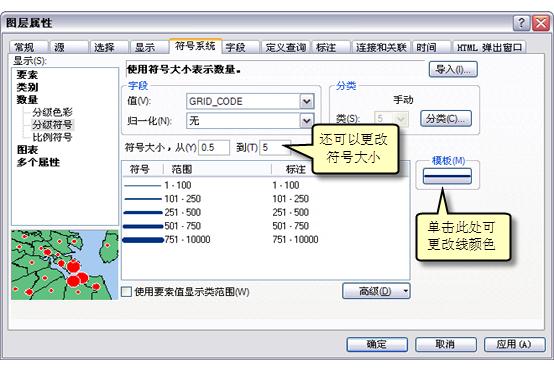Screen dimensions: 554x371
Task: Close the 图层属性 dialog
Action: 541,24
